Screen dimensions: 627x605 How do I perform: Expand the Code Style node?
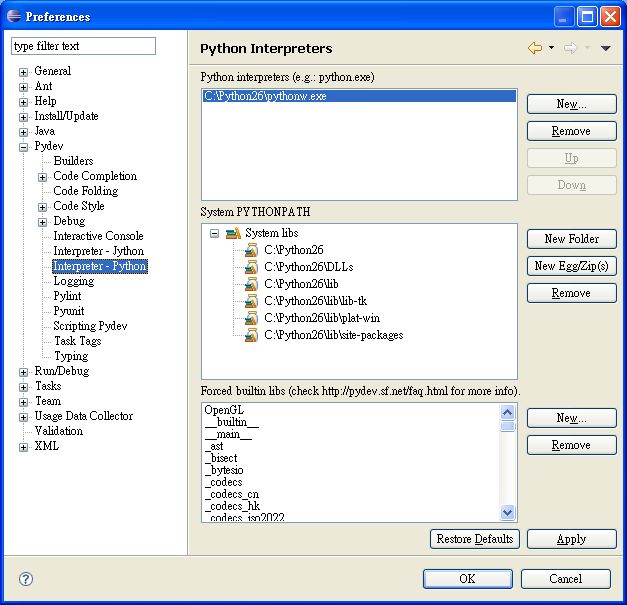[42, 207]
